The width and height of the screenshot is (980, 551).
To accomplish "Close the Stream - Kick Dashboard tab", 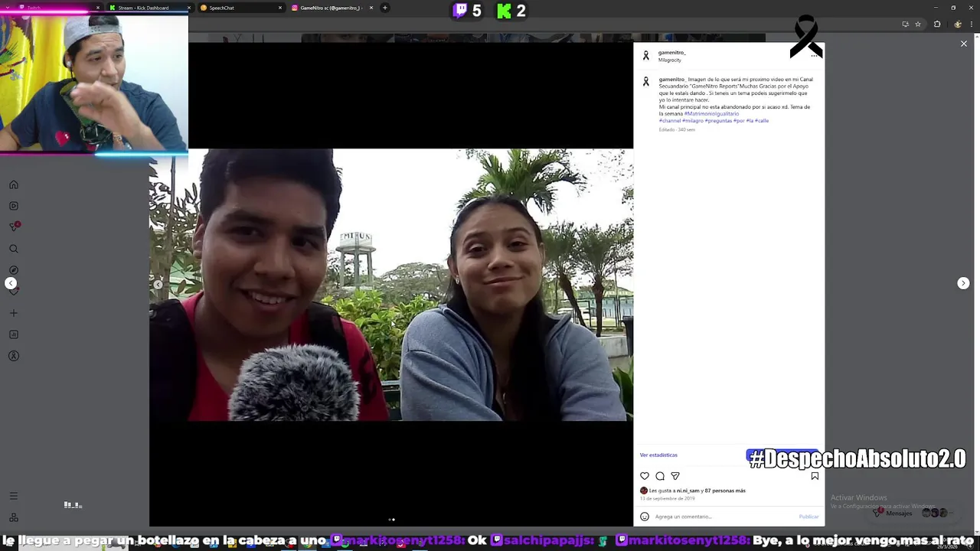I will (x=189, y=8).
